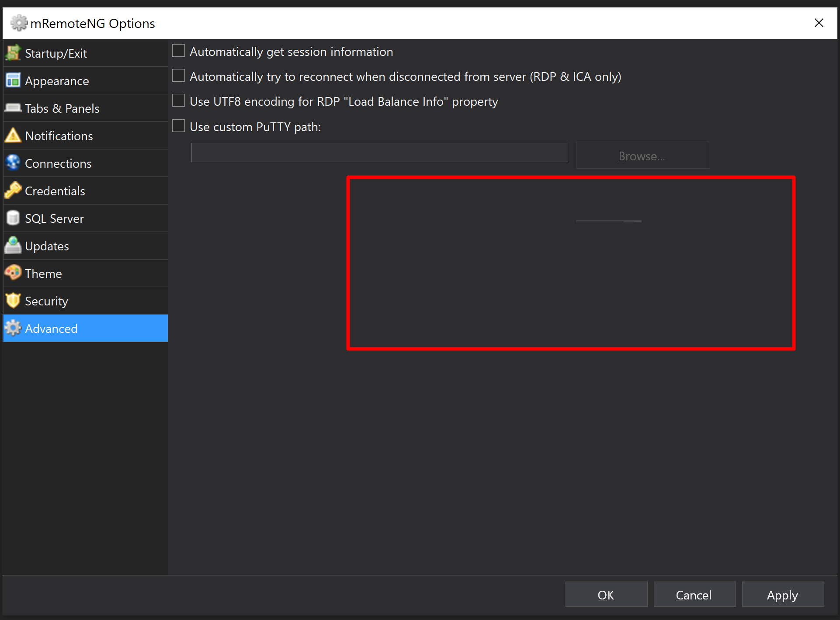This screenshot has height=620, width=840.
Task: Enable use custom PuTTY path
Action: pos(178,125)
